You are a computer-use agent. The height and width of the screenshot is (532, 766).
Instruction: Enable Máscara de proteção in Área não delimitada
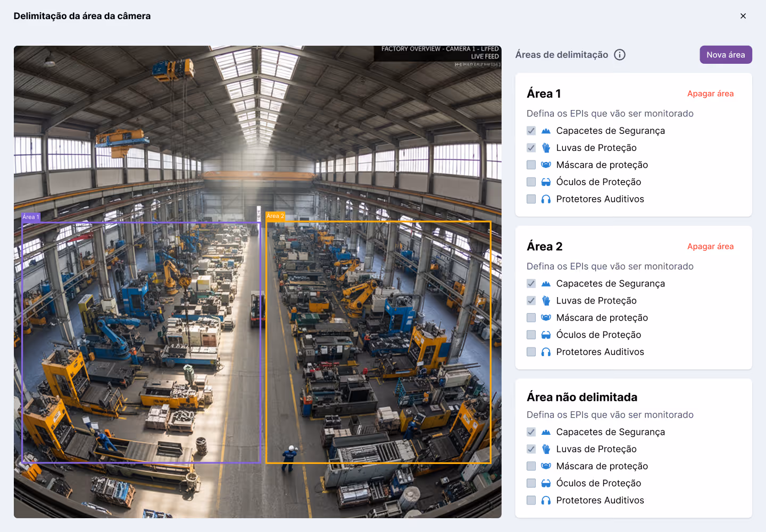531,466
